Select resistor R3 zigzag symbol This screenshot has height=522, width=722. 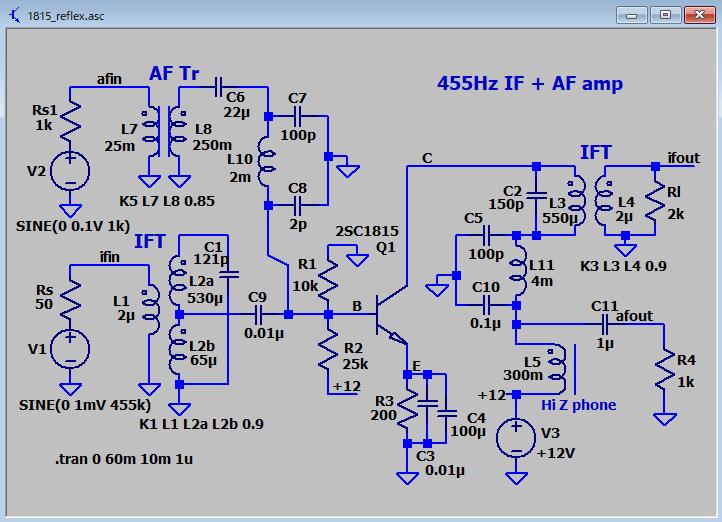(x=408, y=409)
